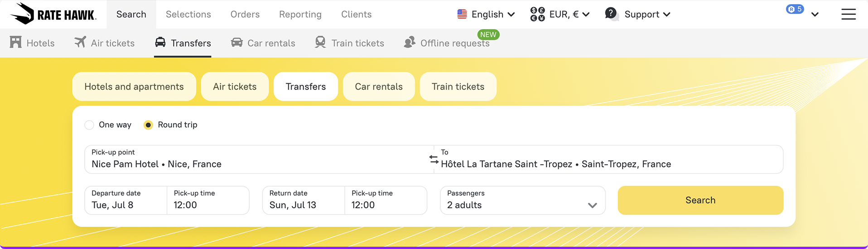
Task: Select the One way radio button
Action: pos(89,125)
